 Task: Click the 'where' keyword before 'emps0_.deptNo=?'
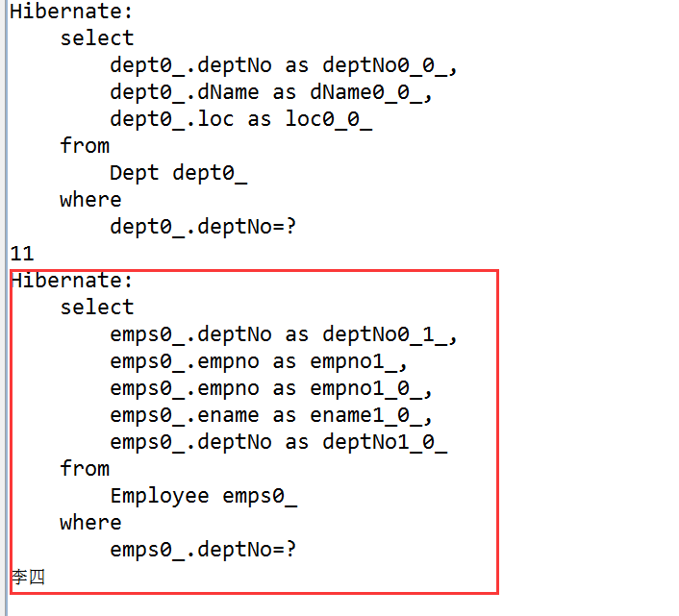click(x=91, y=523)
